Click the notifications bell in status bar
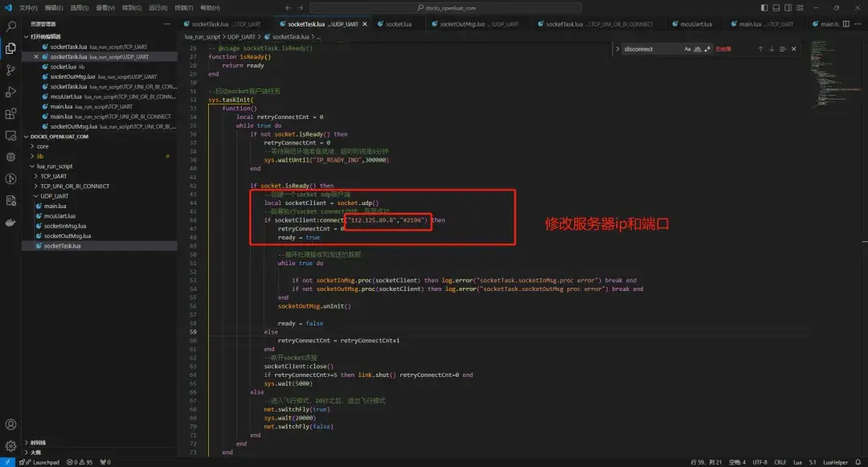 pos(858,462)
